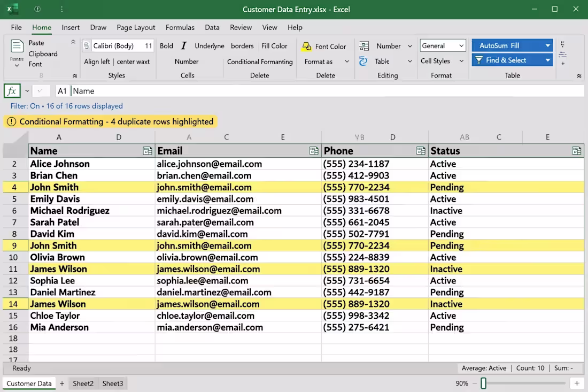588x392 pixels.
Task: Expand the Clipboard group launcher at its bottom-right
Action: click(x=75, y=76)
